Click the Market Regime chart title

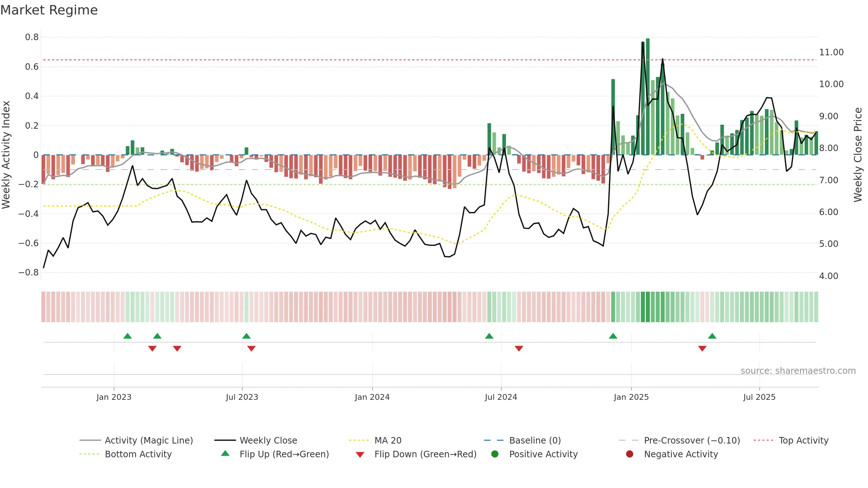[49, 10]
